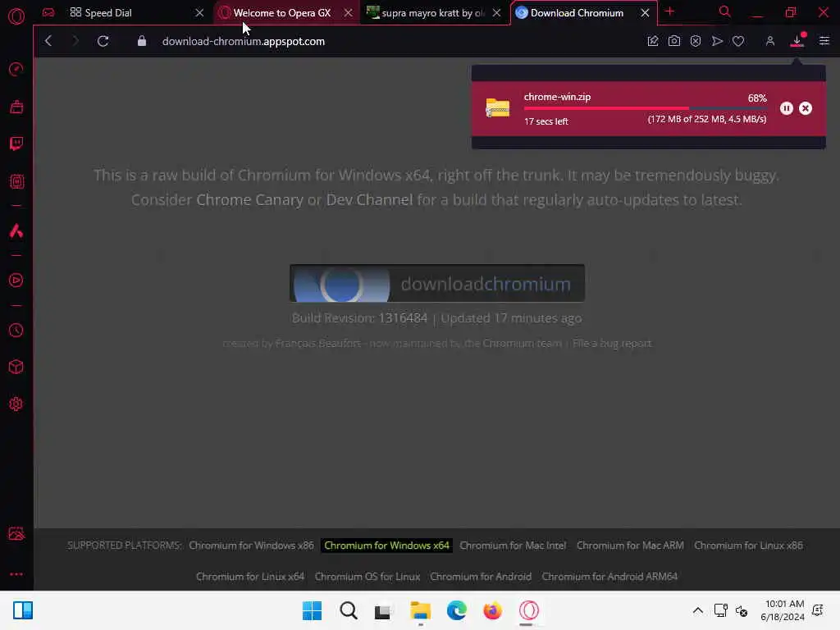The image size is (840, 630).
Task: Open sidebar setup three-dots menu
Action: click(x=16, y=573)
